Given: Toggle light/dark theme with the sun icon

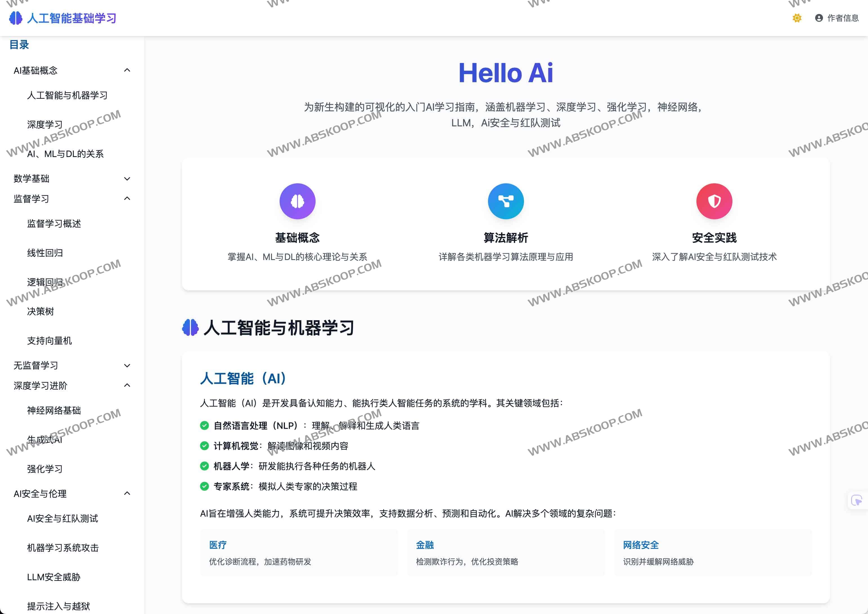Looking at the screenshot, I should pos(797,18).
